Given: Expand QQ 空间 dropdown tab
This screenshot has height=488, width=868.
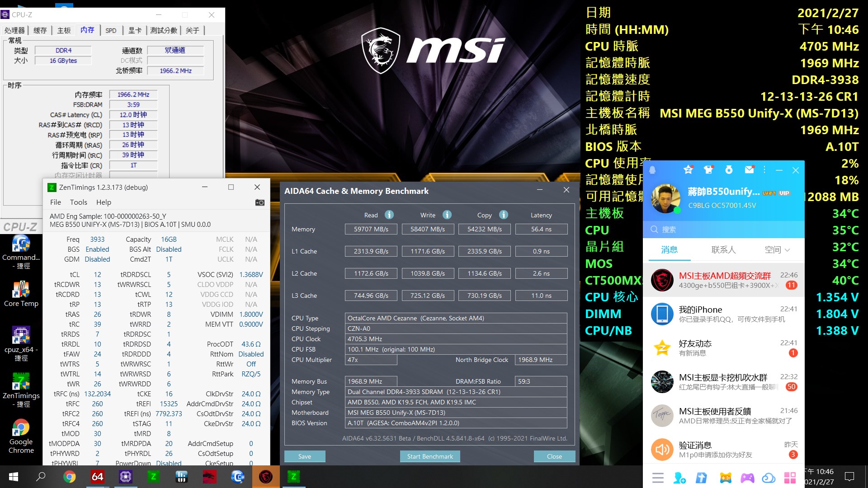Looking at the screenshot, I should pos(777,250).
